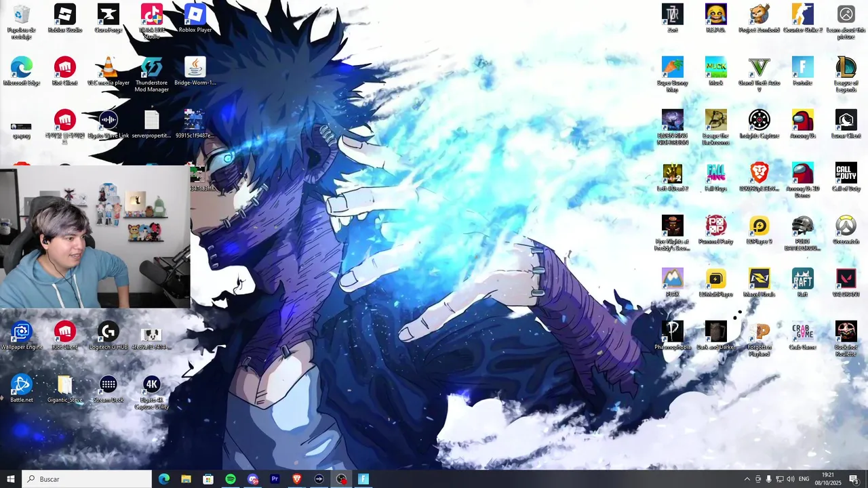868x488 pixels.
Task: Launch Overwatch
Action: click(846, 230)
